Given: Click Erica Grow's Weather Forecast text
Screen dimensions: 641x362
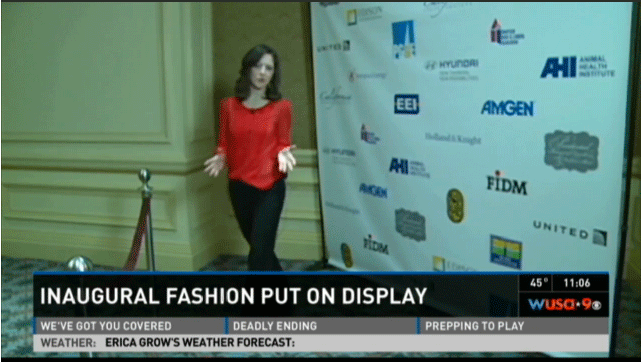Looking at the screenshot, I should pos(200,342).
